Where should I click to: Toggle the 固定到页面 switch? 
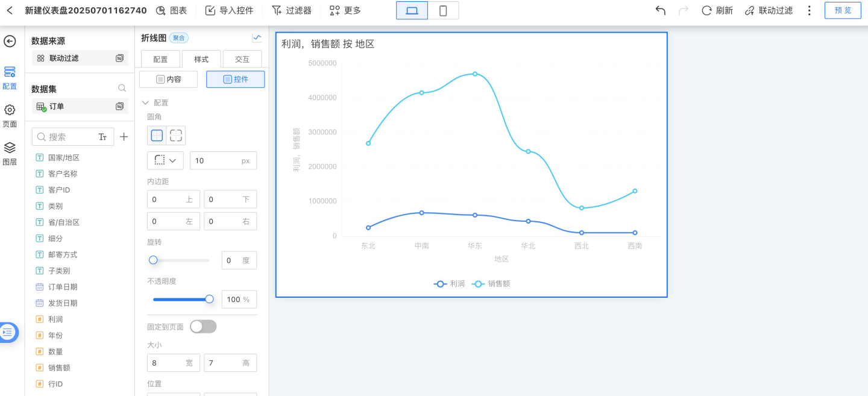tap(203, 327)
